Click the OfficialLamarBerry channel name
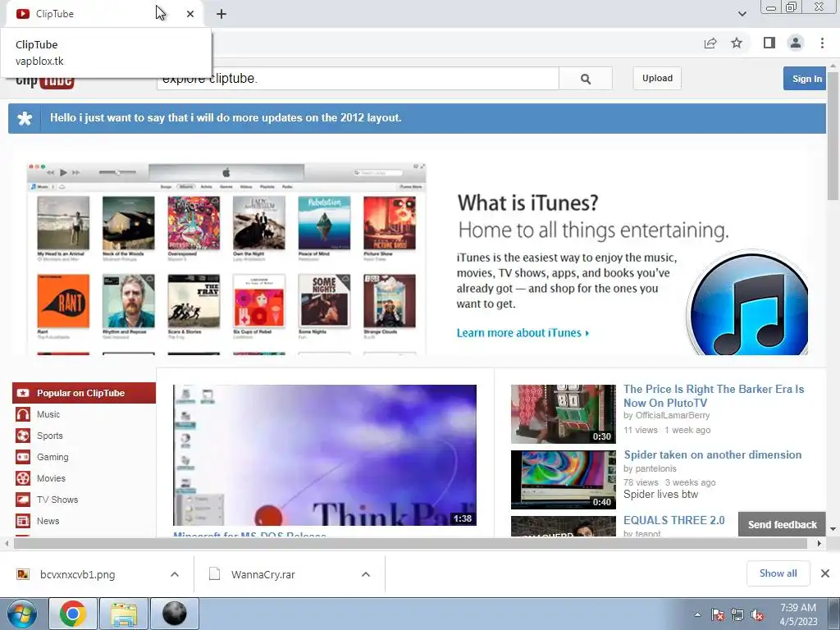Viewport: 840px width, 630px height. 673,416
